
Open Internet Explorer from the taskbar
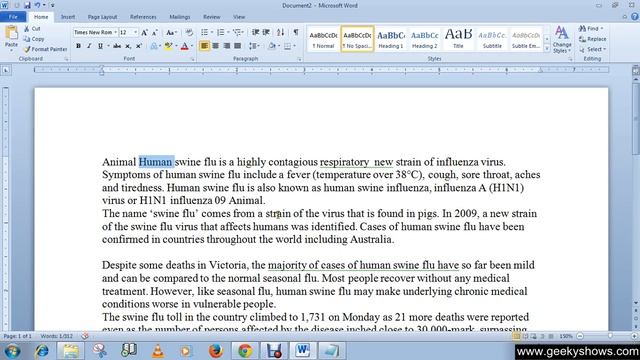pyautogui.click(x=41, y=351)
